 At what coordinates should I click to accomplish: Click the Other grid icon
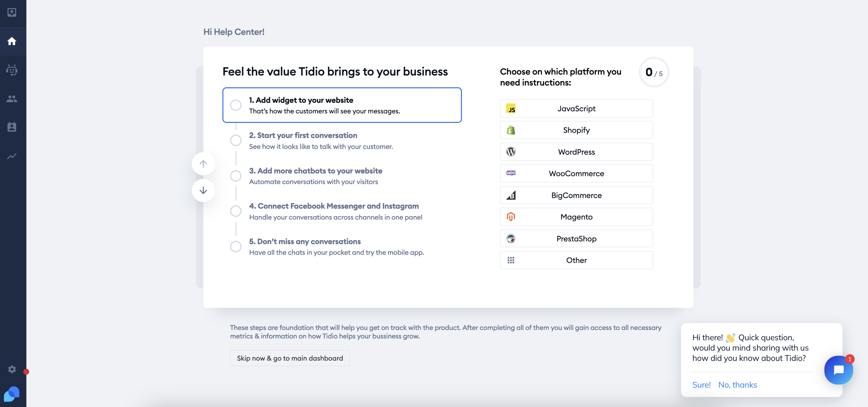511,260
